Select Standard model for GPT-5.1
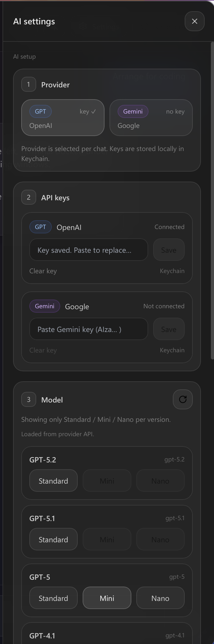 [x=53, y=539]
